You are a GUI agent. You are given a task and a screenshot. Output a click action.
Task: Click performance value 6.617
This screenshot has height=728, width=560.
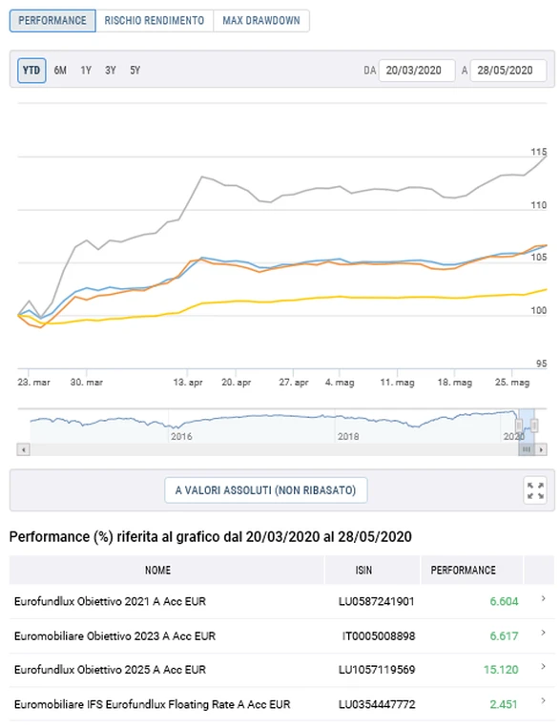[504, 636]
